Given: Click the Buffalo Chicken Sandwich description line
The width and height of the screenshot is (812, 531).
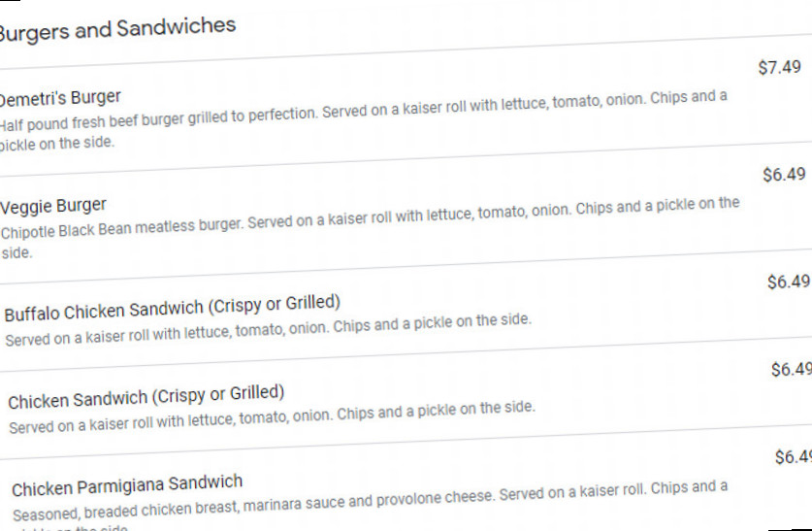Looking at the screenshot, I should tap(269, 329).
